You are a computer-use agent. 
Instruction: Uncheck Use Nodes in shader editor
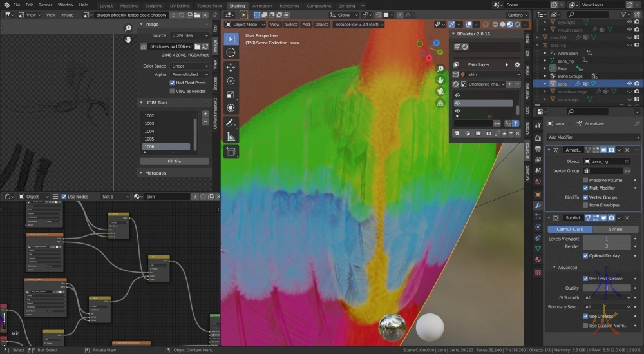click(x=64, y=197)
